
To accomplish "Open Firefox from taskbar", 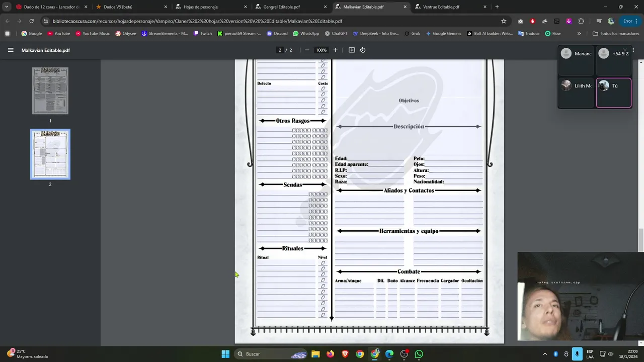I will tap(330, 354).
